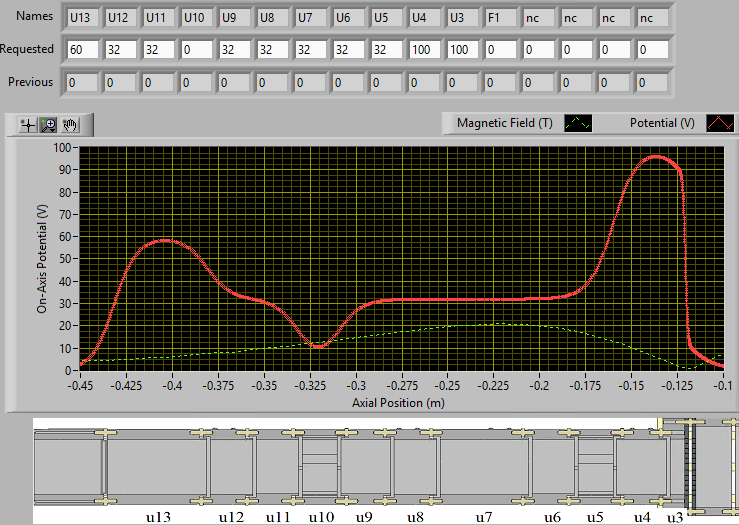
Task: Open Potential plot style swatch
Action: click(x=720, y=123)
